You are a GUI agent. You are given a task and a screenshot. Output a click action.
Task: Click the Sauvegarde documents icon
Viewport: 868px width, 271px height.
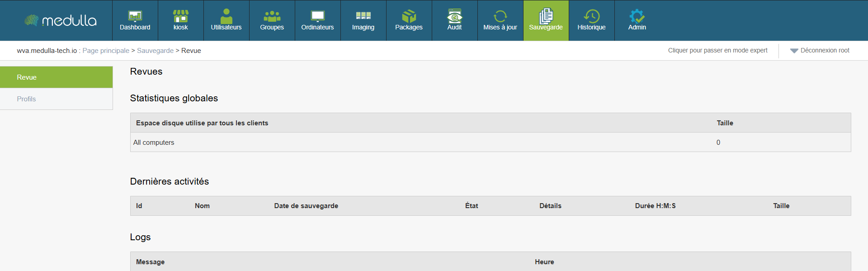(546, 16)
